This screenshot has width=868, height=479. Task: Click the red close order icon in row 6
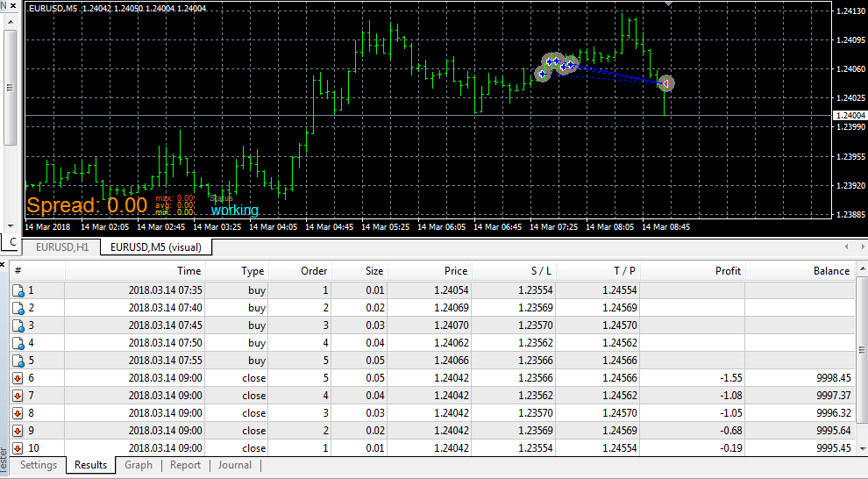pos(18,379)
